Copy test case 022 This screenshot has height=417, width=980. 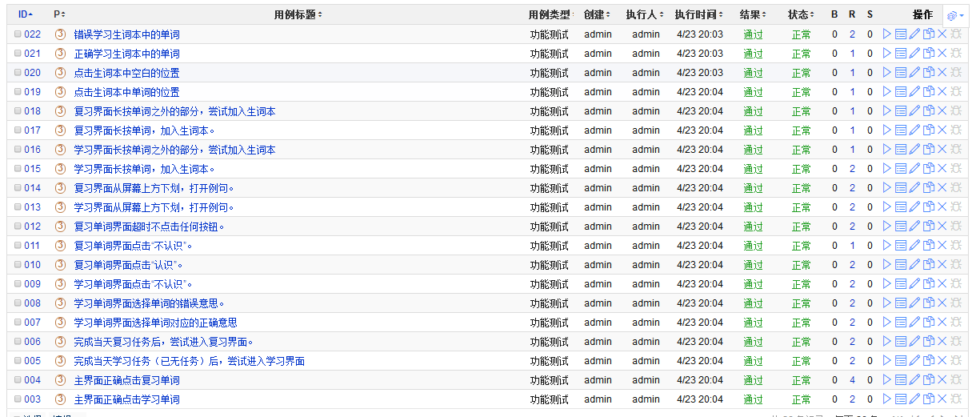pos(928,34)
